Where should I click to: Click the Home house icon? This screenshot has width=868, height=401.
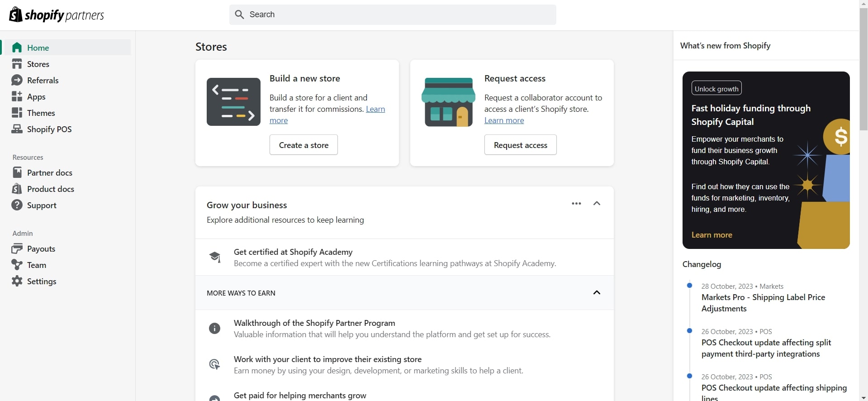17,48
